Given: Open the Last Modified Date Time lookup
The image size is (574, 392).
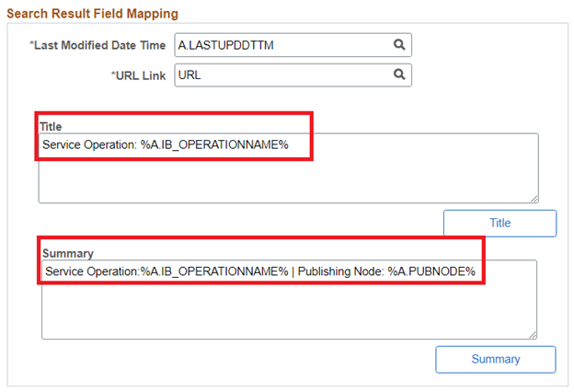Looking at the screenshot, I should pyautogui.click(x=399, y=44).
